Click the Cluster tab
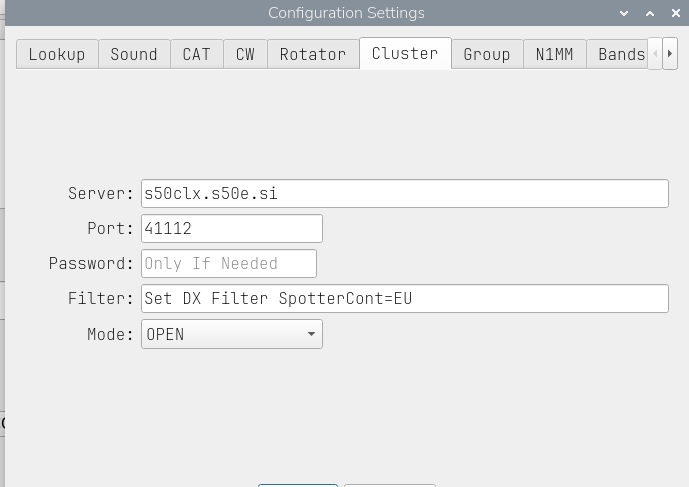The height and width of the screenshot is (487, 689). pos(405,53)
